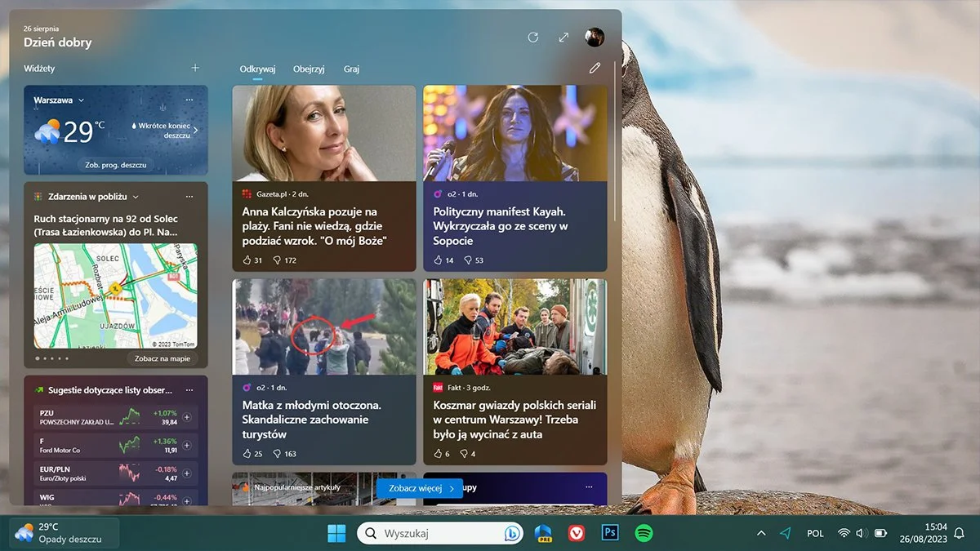Open your profile avatar in the widgets panel
The image size is (980, 551).
point(595,37)
